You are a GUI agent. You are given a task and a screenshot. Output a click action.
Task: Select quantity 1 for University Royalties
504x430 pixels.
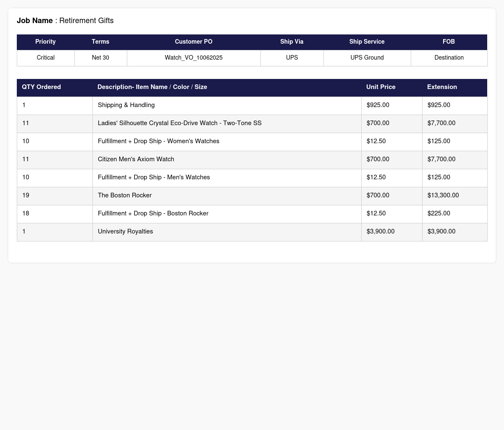pos(55,232)
